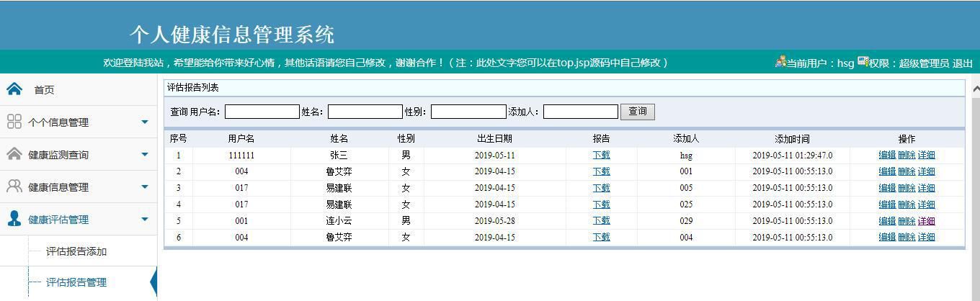View details of row 1 张三
The width and height of the screenshot is (980, 301).
pyautogui.click(x=926, y=155)
